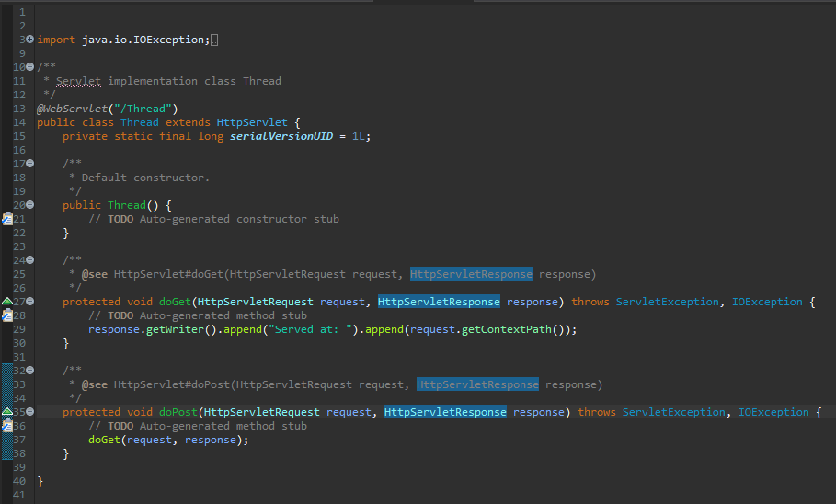This screenshot has height=504, width=836.
Task: Click the closing class brace on line 40
Action: pyautogui.click(x=40, y=482)
